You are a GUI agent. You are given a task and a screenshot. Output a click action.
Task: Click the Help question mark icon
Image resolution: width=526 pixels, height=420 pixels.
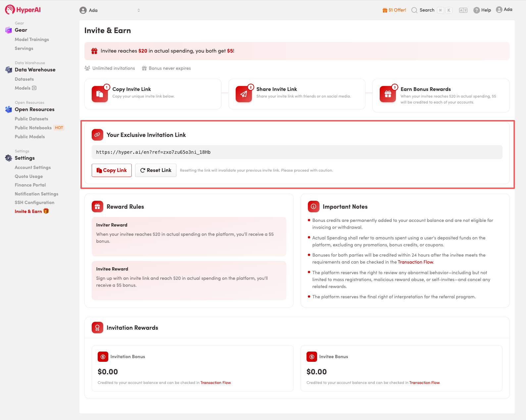click(x=476, y=10)
